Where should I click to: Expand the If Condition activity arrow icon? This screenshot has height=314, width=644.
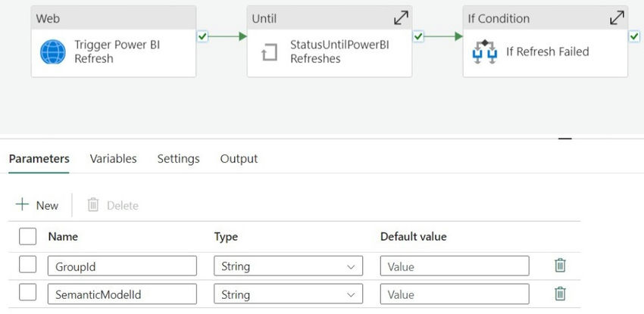tap(617, 18)
